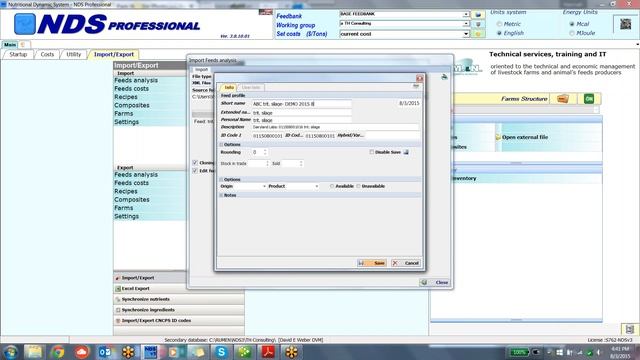Collapse the Notes section
Image resolution: width=640 pixels, height=360 pixels.
point(222,195)
